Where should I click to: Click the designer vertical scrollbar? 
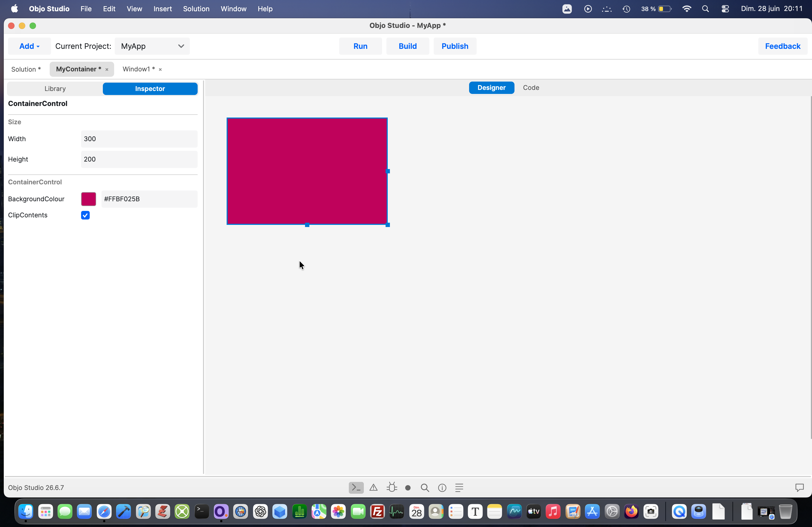point(811,268)
